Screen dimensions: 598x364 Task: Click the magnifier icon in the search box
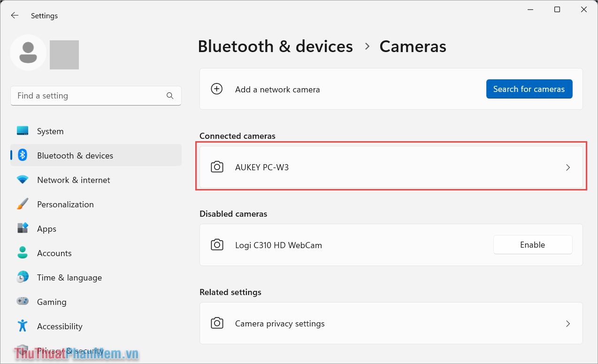point(170,95)
